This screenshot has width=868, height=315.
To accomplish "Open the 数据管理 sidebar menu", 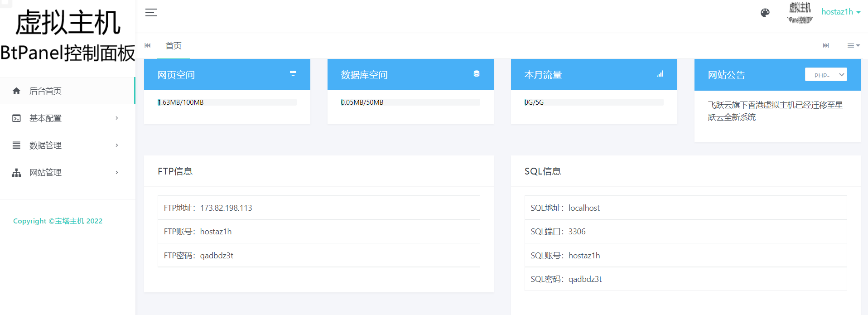I will (68, 145).
